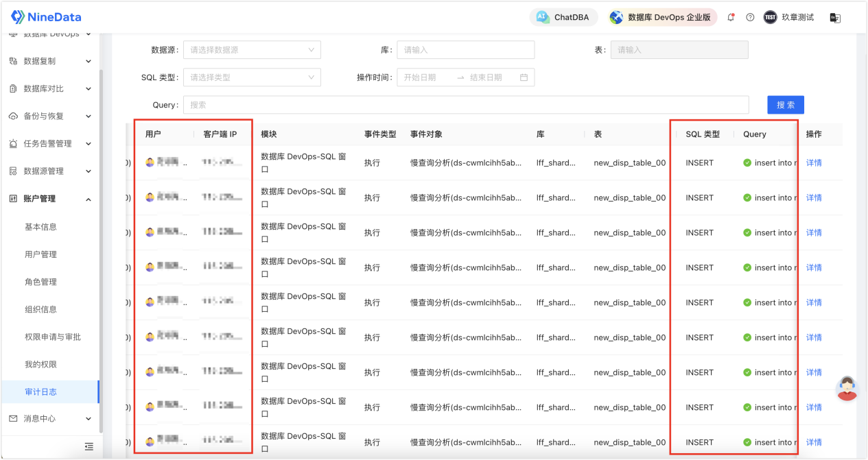Open 数据库 DevOps 企业版 edition selector
The height and width of the screenshot is (460, 868).
662,17
